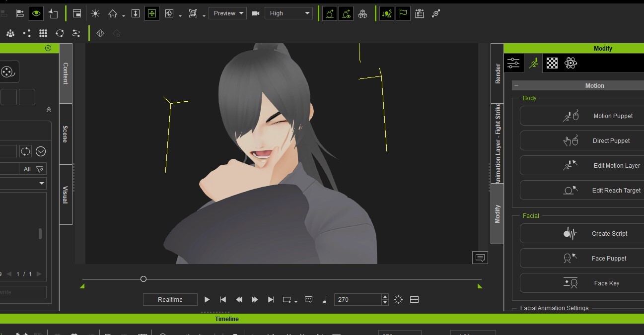This screenshot has height=335, width=644.
Task: Switch to the Content tab
Action: pos(66,73)
